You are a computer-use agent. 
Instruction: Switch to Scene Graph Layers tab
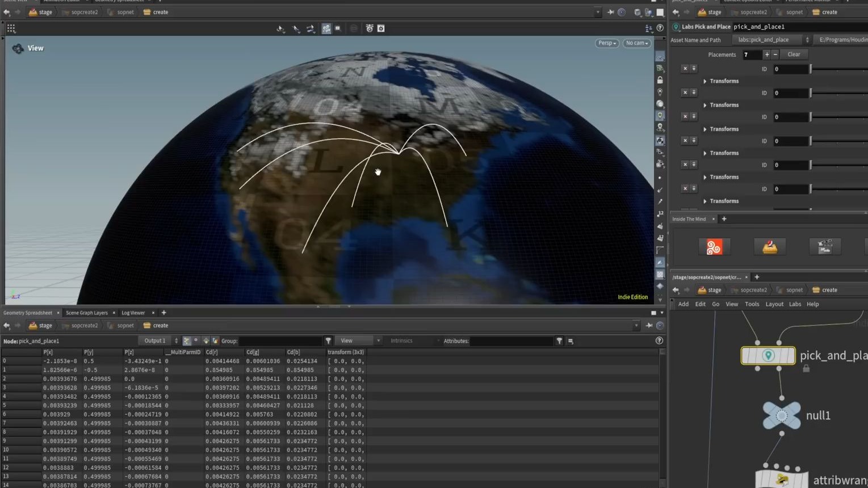tap(86, 313)
